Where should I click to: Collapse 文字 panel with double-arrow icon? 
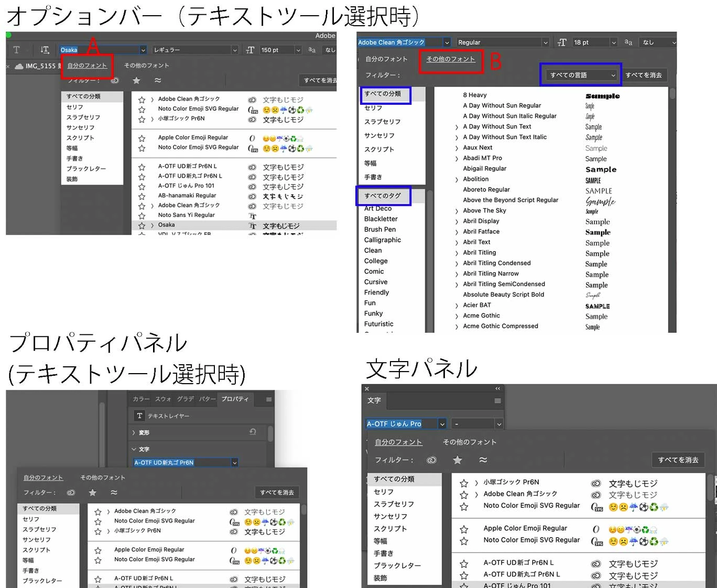pos(497,388)
